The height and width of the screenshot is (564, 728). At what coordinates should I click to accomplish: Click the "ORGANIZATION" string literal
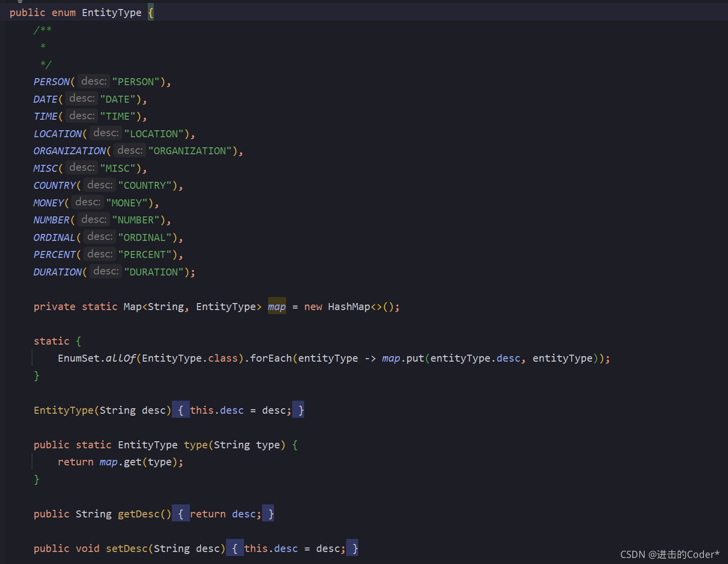point(190,151)
